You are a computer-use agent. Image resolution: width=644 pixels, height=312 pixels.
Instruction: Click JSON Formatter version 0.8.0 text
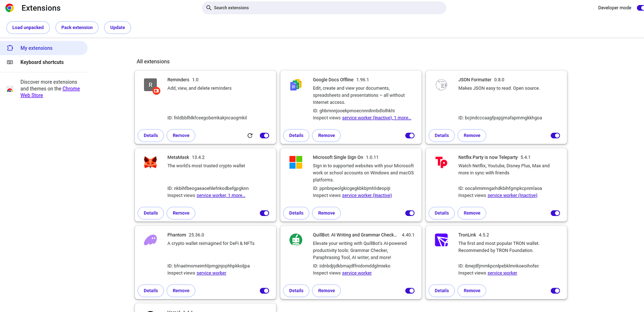[x=499, y=80]
